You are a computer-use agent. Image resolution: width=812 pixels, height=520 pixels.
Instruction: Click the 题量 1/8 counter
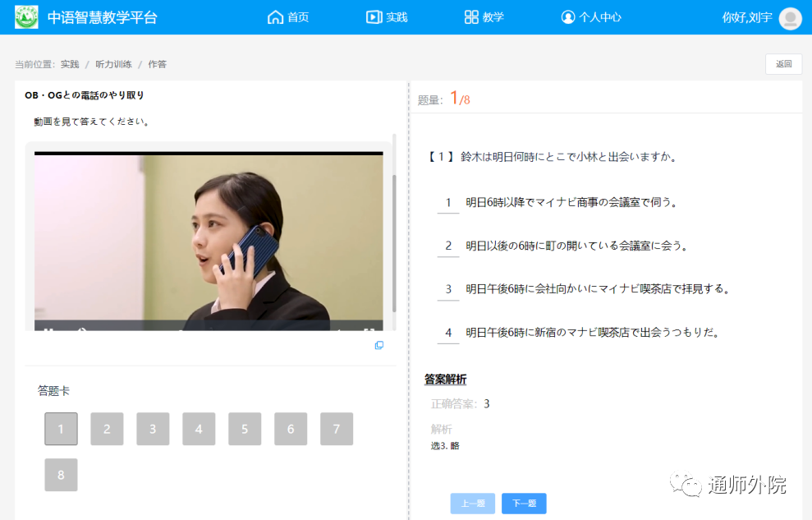(444, 99)
